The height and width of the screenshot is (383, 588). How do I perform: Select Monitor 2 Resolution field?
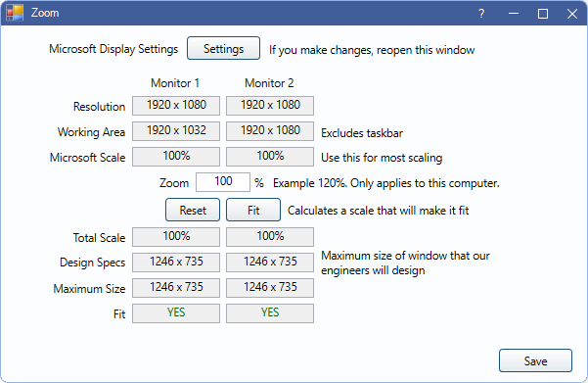click(270, 106)
